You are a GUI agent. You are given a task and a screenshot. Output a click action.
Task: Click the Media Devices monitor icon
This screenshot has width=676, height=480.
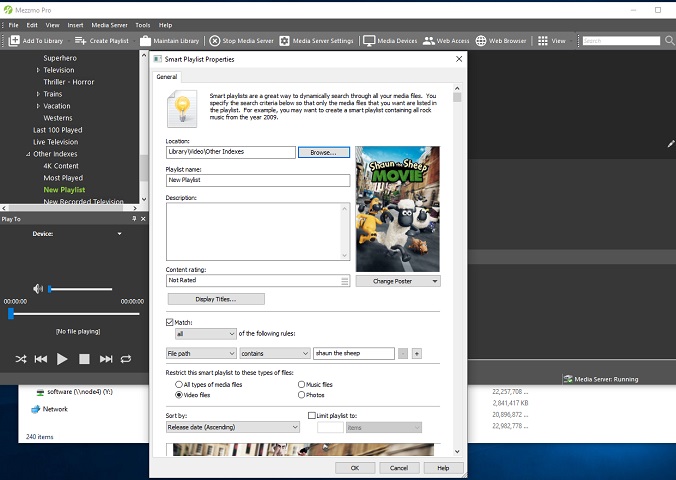tap(369, 41)
